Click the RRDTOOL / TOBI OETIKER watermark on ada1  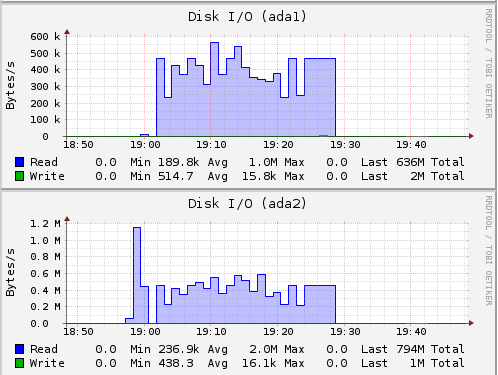coord(488,64)
